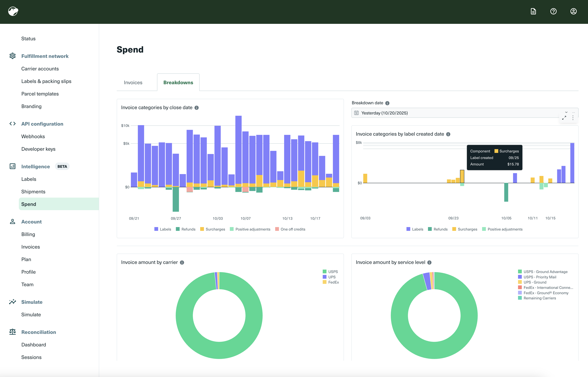Expand the label created date chart fullscreen
Image resolution: width=588 pixels, height=377 pixels.
(x=564, y=118)
